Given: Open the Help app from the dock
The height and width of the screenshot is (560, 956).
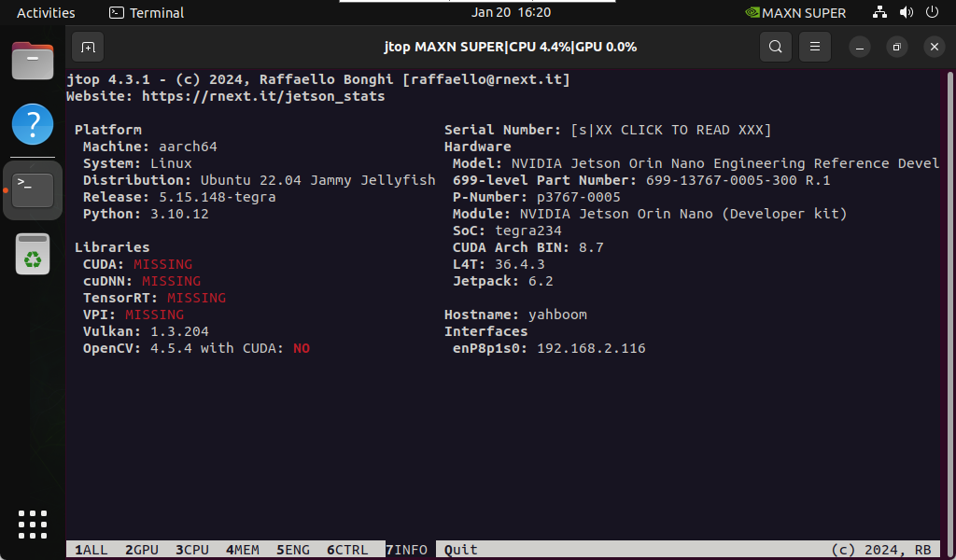Looking at the screenshot, I should point(33,124).
